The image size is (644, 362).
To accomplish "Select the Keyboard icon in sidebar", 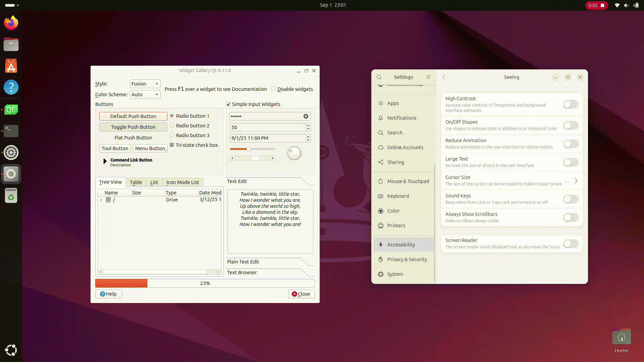I will pyautogui.click(x=380, y=196).
